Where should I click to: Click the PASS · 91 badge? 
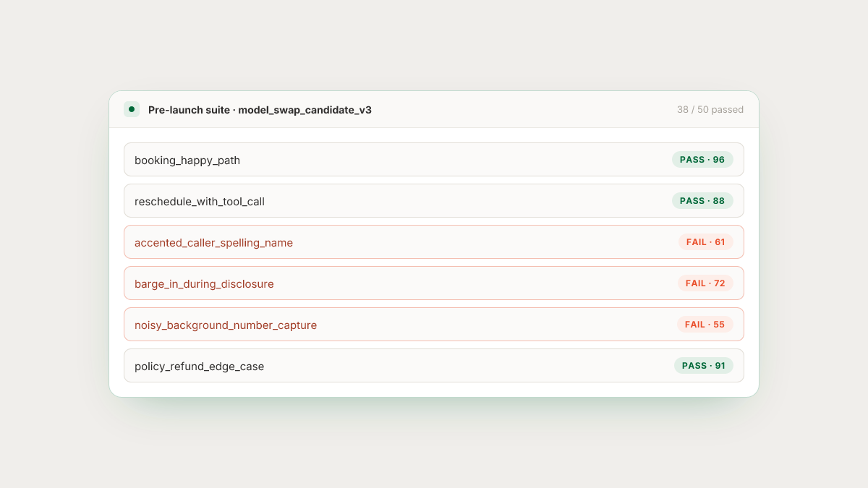tap(704, 366)
